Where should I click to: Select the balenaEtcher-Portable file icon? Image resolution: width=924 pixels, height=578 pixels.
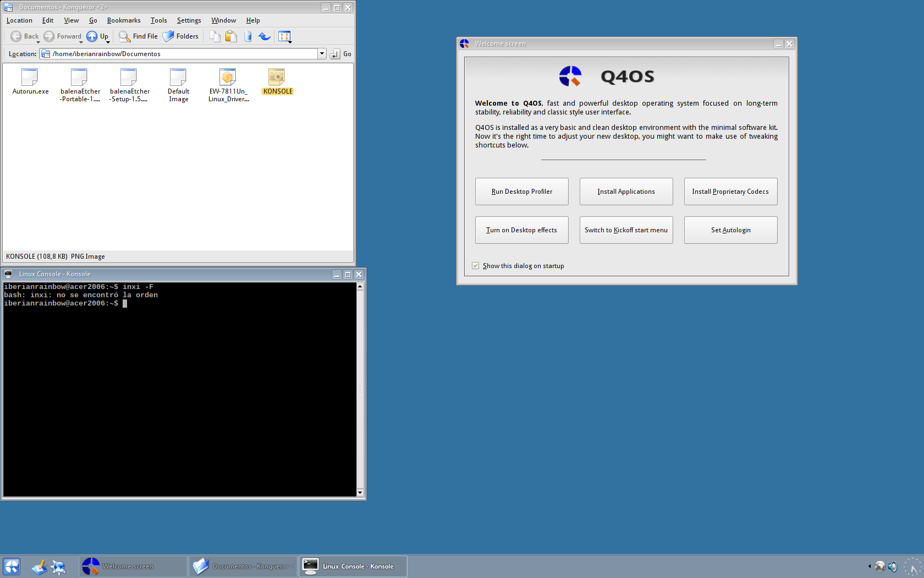[79, 78]
